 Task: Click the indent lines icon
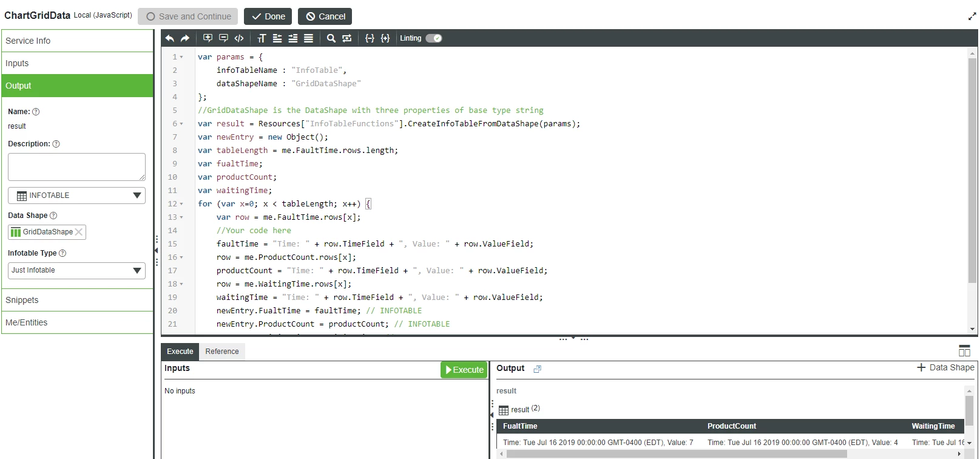tap(293, 38)
